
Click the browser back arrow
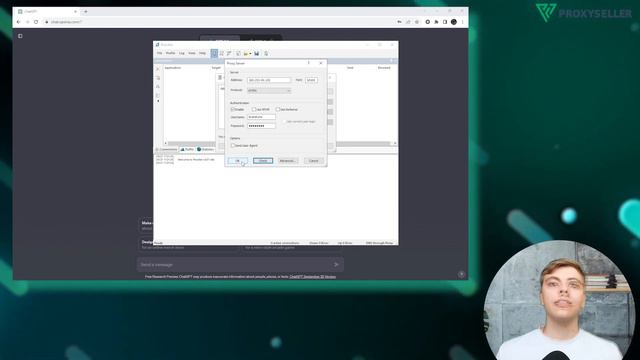[x=18, y=22]
